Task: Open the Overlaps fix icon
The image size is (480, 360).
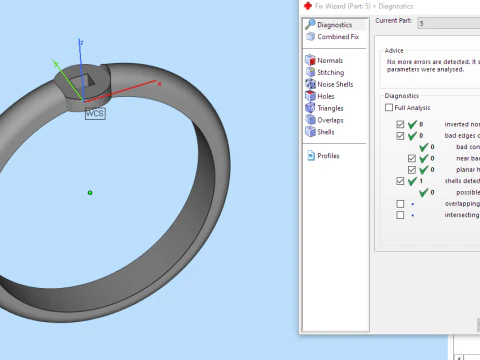Action: pos(310,120)
